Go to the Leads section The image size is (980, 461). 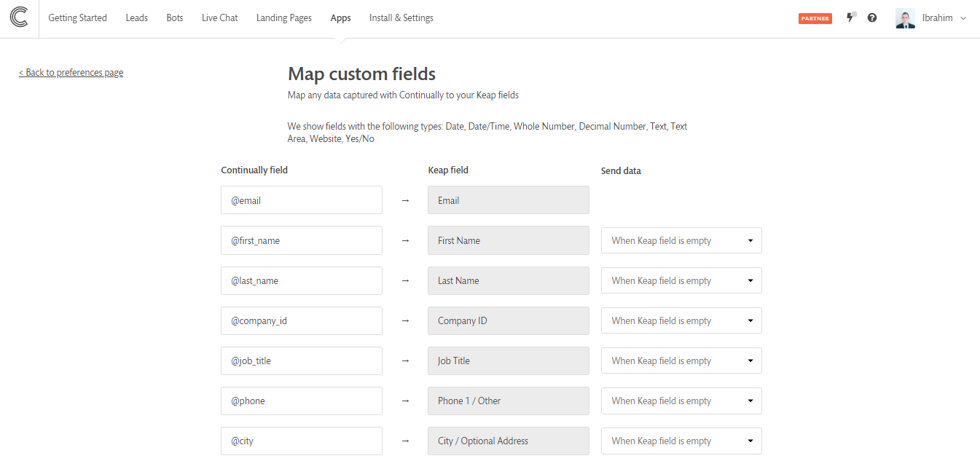[x=136, y=17]
